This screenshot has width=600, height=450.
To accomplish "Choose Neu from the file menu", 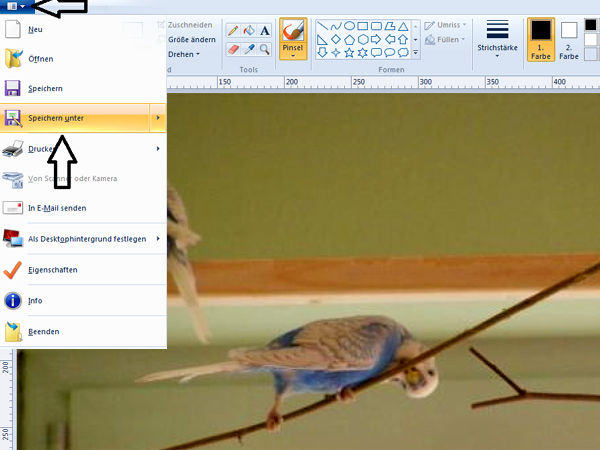I will (x=83, y=29).
